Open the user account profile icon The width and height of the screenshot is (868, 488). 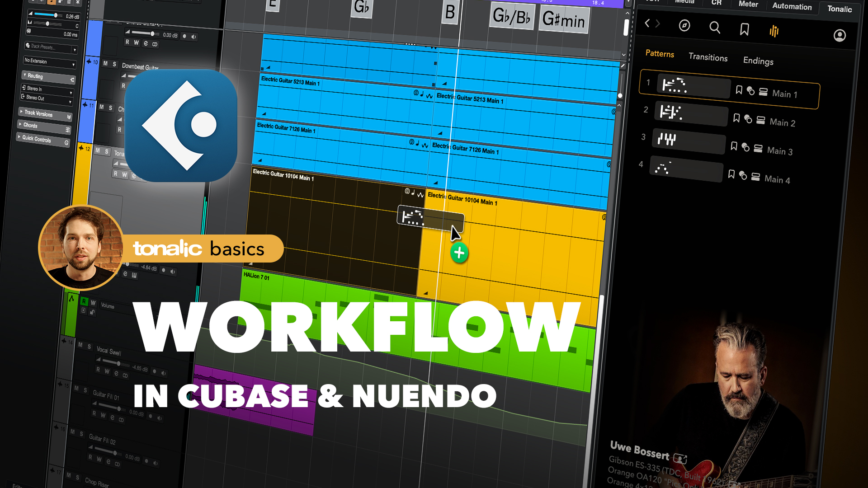(840, 35)
